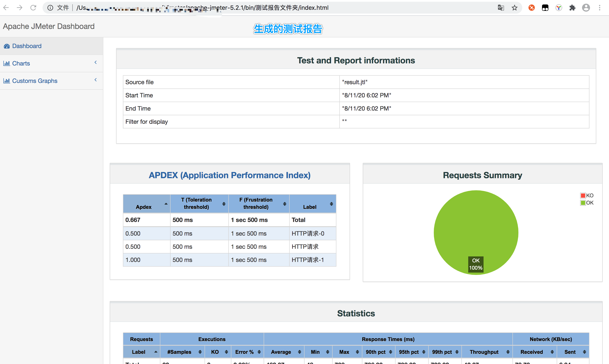The image size is (609, 364).
Task: Open the translate page icon
Action: 501,8
